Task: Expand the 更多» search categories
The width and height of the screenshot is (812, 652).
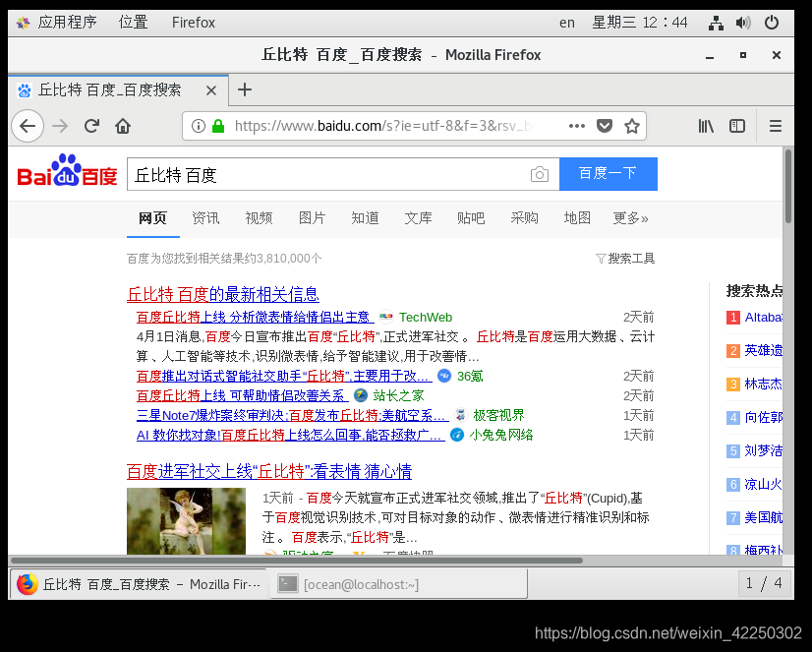Action: (631, 218)
